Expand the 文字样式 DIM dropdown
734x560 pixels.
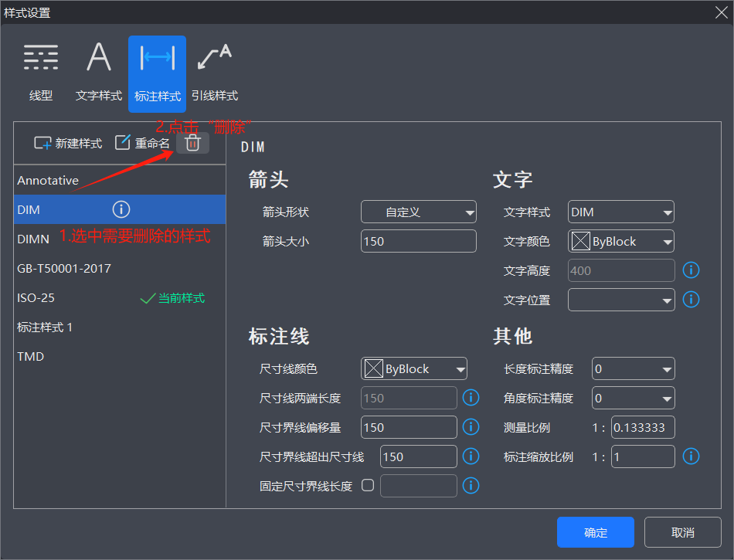pos(620,212)
